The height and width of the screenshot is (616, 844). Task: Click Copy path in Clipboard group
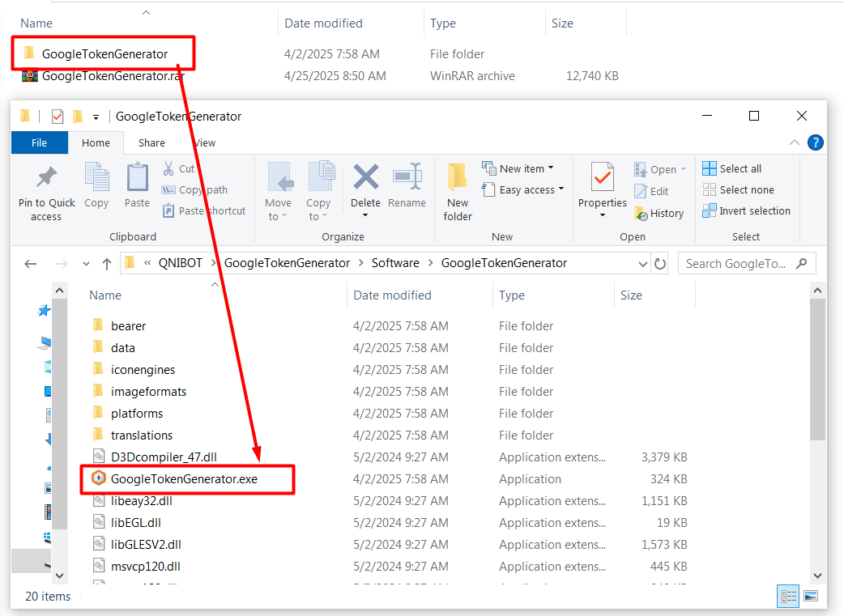(195, 190)
